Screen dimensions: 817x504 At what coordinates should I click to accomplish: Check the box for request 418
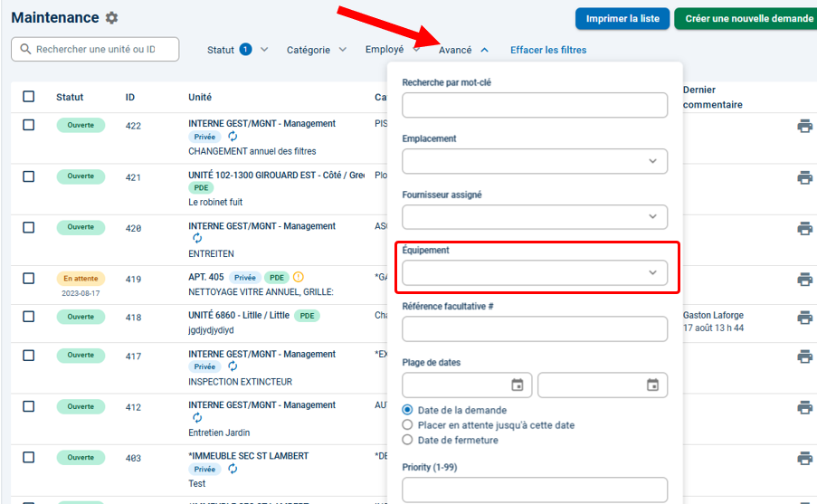[x=29, y=317]
